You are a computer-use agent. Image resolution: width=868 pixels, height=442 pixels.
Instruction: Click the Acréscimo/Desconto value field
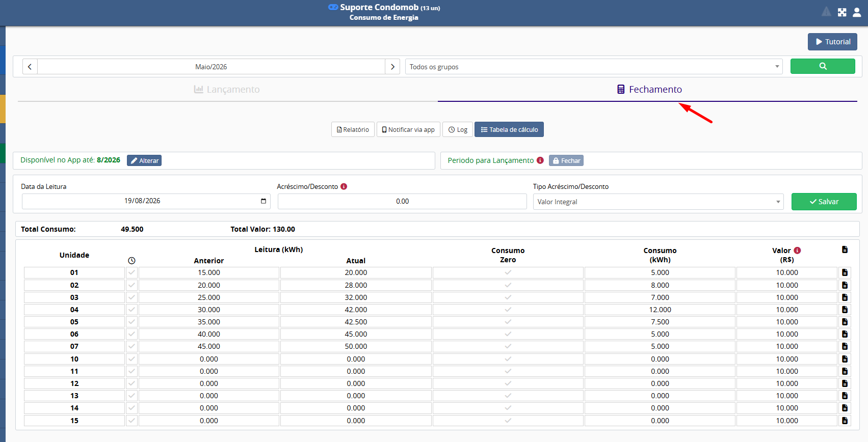pos(402,201)
